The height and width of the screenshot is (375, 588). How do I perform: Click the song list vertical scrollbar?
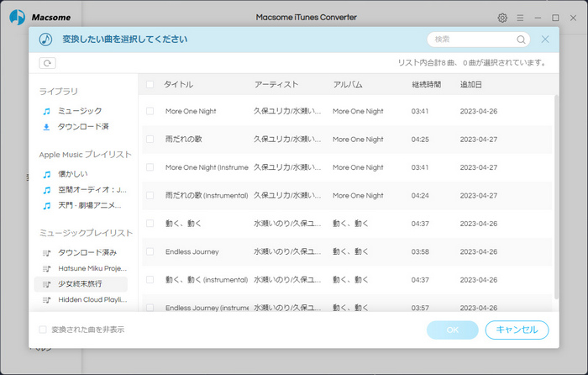pos(556,197)
